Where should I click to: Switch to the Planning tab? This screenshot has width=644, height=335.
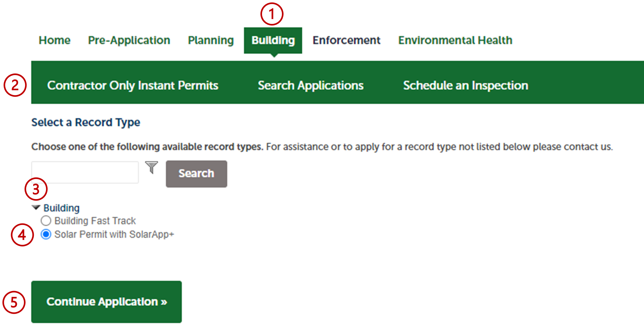point(211,40)
